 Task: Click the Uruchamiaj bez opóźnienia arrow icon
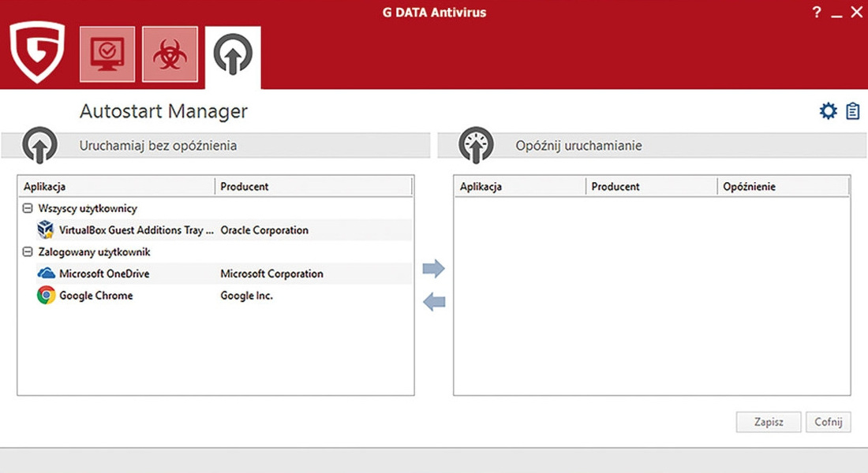tap(38, 145)
